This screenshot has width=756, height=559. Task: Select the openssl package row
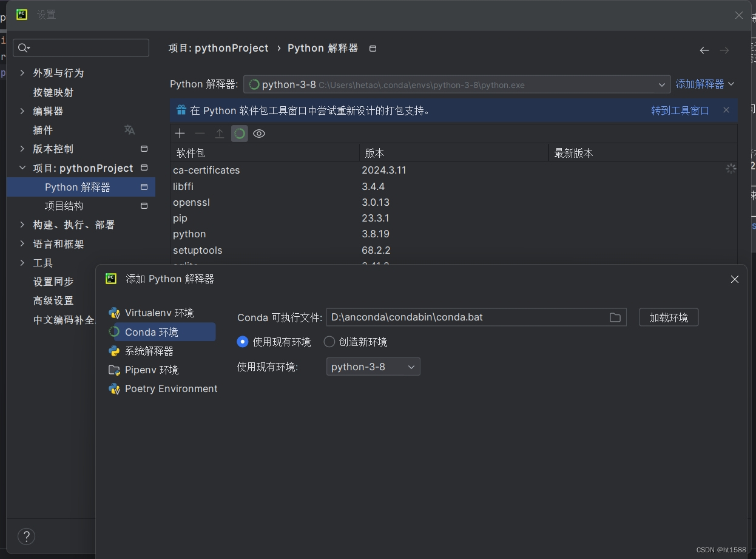click(x=454, y=202)
